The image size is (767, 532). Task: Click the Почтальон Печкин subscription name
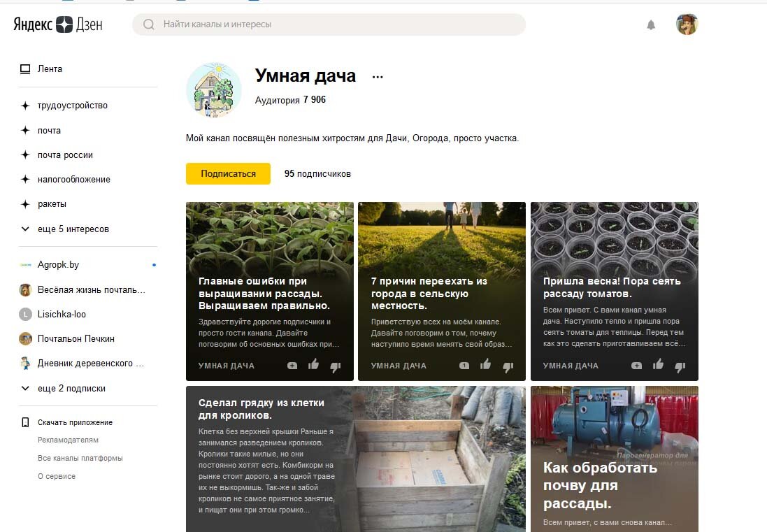[76, 339]
